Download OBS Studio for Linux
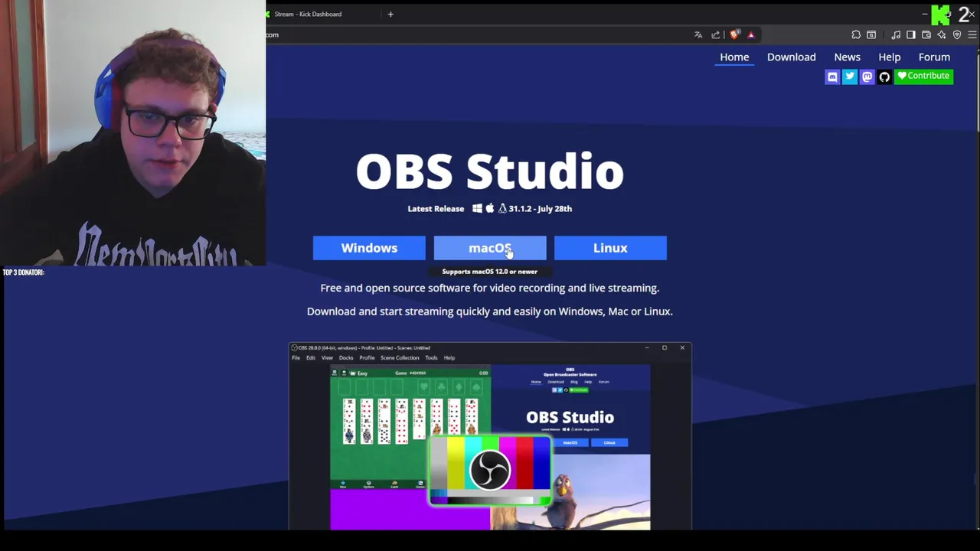The width and height of the screenshot is (980, 551). (610, 248)
